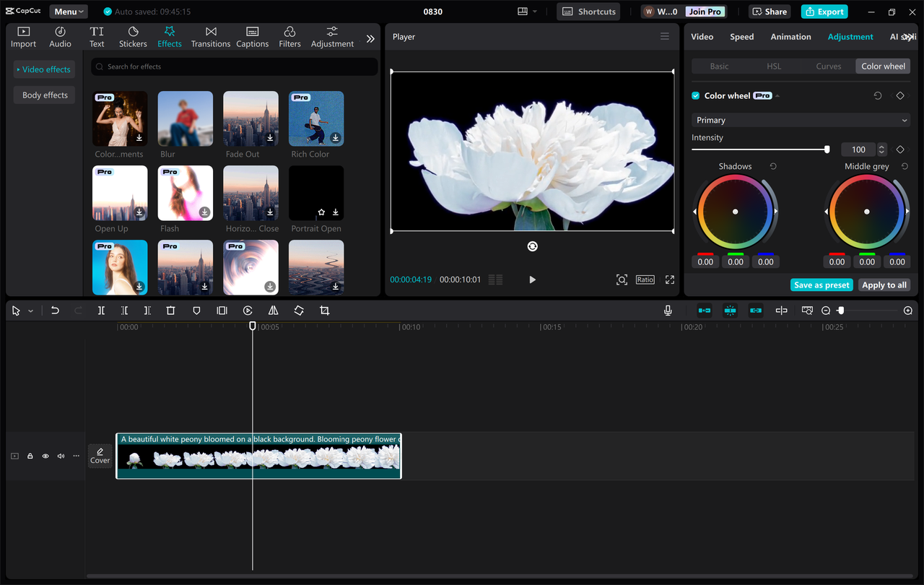The height and width of the screenshot is (585, 924).
Task: Mute the video track
Action: click(x=61, y=456)
